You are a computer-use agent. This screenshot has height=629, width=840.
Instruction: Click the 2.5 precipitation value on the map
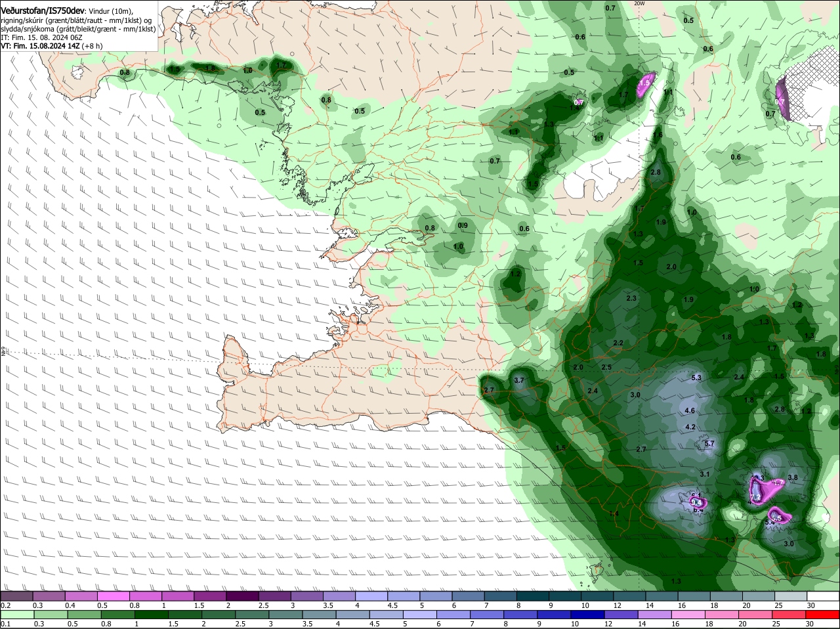click(x=606, y=368)
